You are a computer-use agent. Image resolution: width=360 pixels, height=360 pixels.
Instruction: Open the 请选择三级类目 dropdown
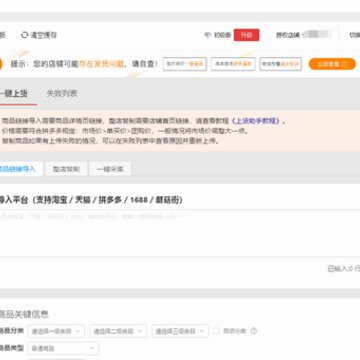180,331
